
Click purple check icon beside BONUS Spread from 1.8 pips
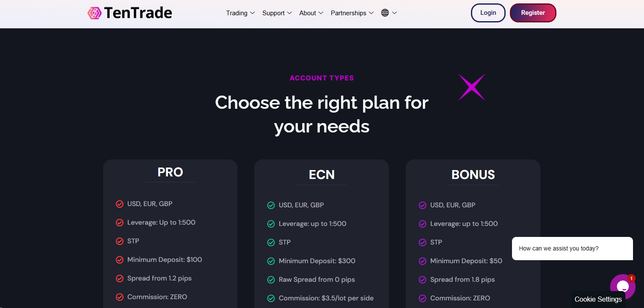(x=422, y=280)
